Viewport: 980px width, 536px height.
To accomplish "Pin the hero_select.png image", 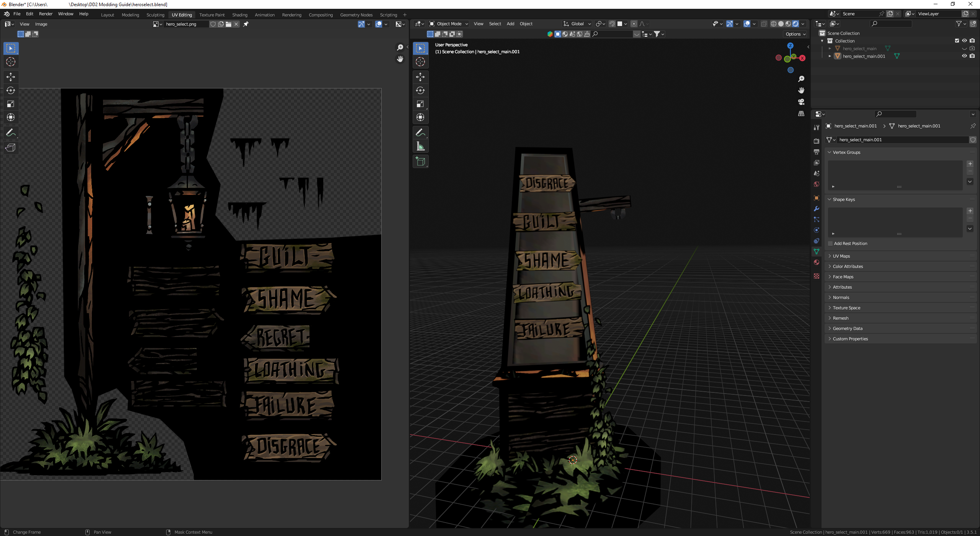I will tap(246, 24).
